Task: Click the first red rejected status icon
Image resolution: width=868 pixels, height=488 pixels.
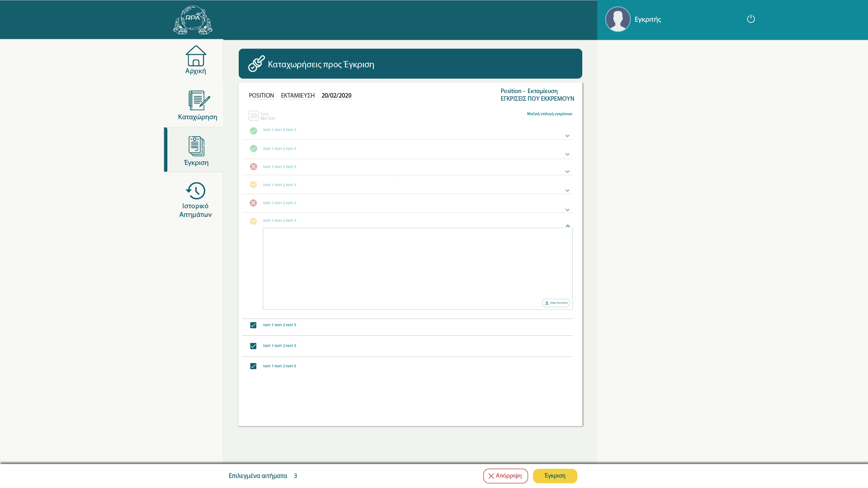Action: (x=254, y=167)
